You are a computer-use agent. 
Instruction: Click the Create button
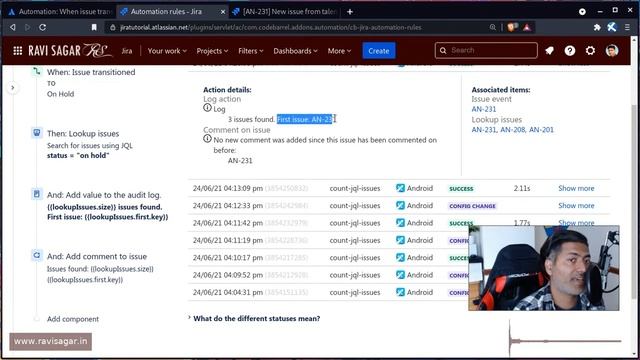(379, 51)
